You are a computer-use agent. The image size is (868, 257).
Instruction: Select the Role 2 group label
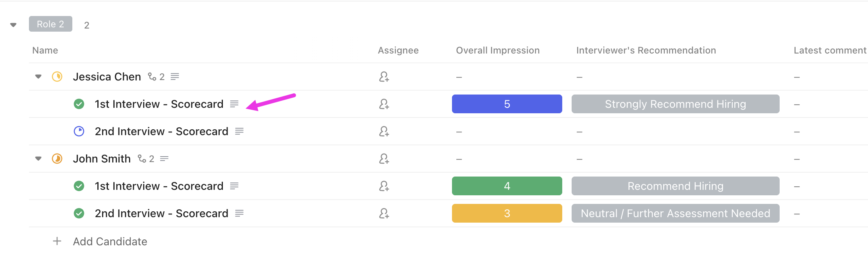(50, 24)
